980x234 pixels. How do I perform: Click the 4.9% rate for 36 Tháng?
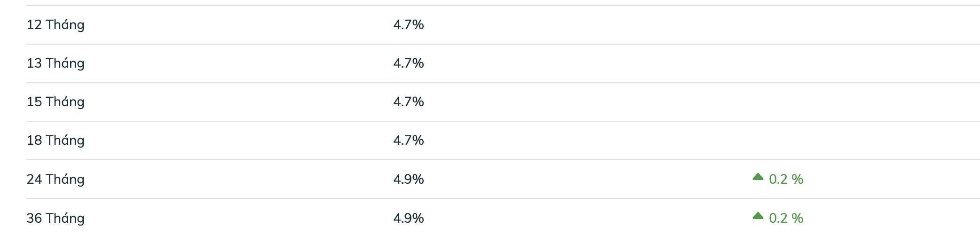pos(408,218)
